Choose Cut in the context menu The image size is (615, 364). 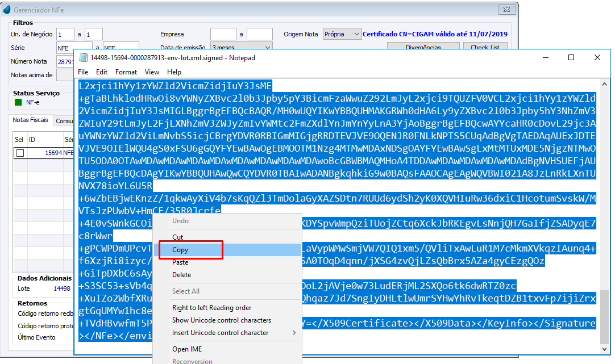coord(227,237)
